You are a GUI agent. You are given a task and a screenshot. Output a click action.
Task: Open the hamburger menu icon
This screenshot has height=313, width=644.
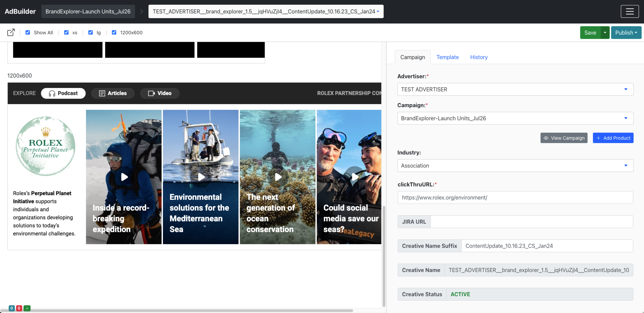(x=630, y=11)
